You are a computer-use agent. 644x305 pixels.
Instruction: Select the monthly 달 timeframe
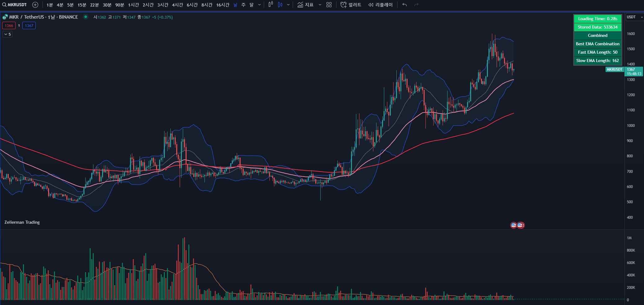pyautogui.click(x=252, y=5)
